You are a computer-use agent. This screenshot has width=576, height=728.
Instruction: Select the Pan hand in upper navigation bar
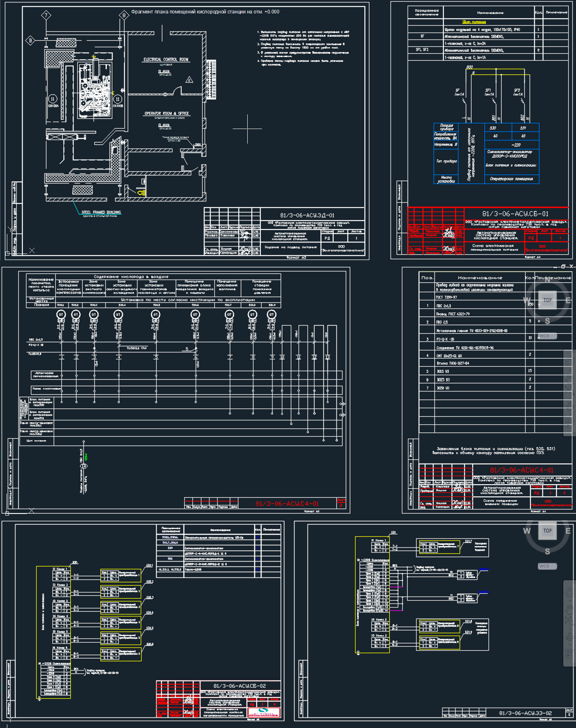coord(569,379)
